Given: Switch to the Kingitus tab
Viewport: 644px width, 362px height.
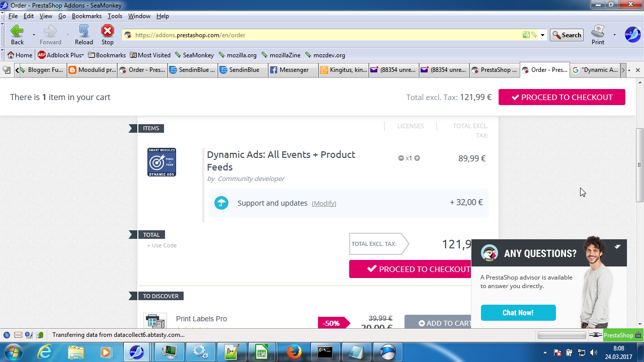Looking at the screenshot, I should [x=344, y=70].
